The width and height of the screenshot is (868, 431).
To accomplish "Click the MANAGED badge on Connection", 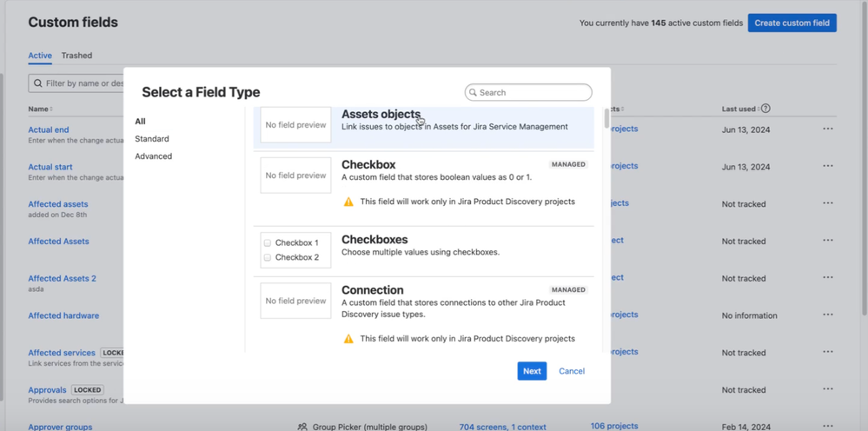I will point(568,290).
